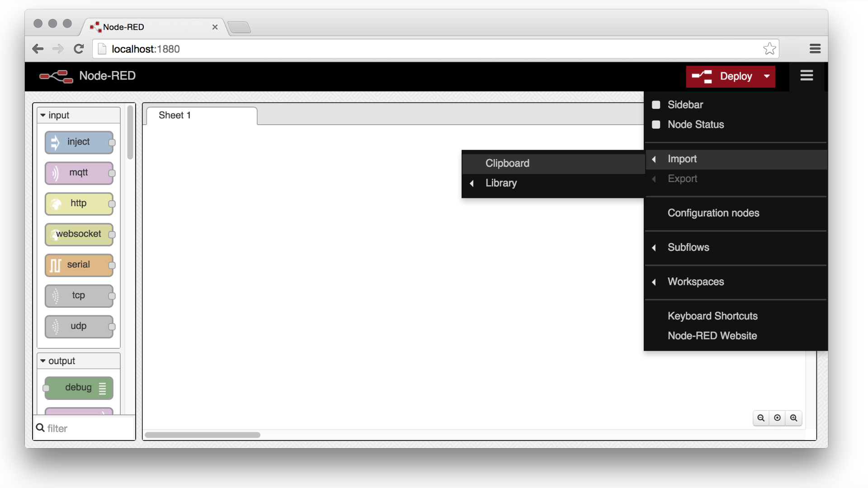Expand the Workspaces submenu
Screen dimensions: 868x488
(696, 281)
